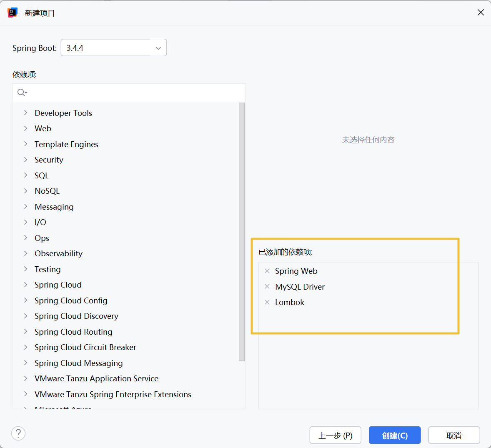Image resolution: width=491 pixels, height=448 pixels.
Task: Expand the Ops category
Action: click(26, 238)
